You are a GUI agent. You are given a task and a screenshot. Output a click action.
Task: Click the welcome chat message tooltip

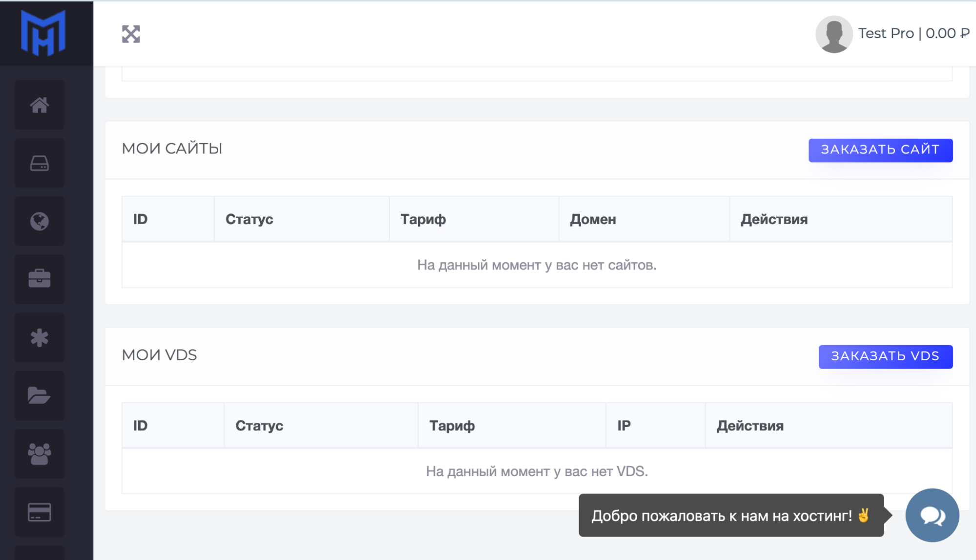click(730, 516)
